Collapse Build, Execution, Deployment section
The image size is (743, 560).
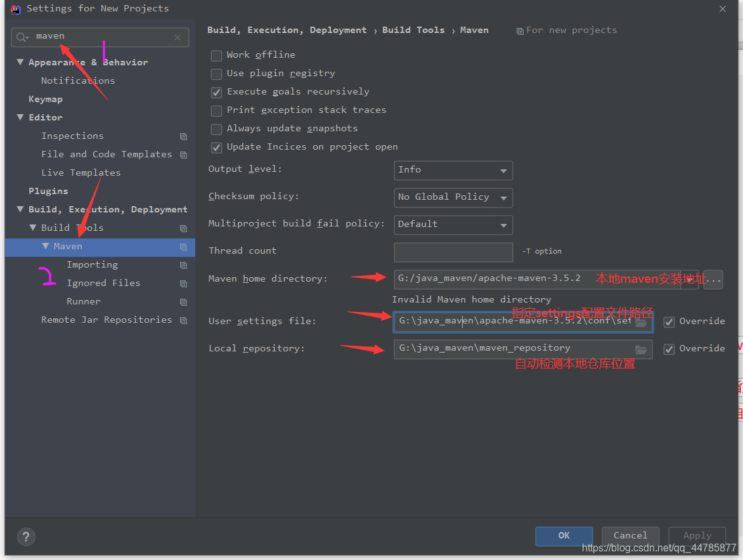click(x=20, y=209)
